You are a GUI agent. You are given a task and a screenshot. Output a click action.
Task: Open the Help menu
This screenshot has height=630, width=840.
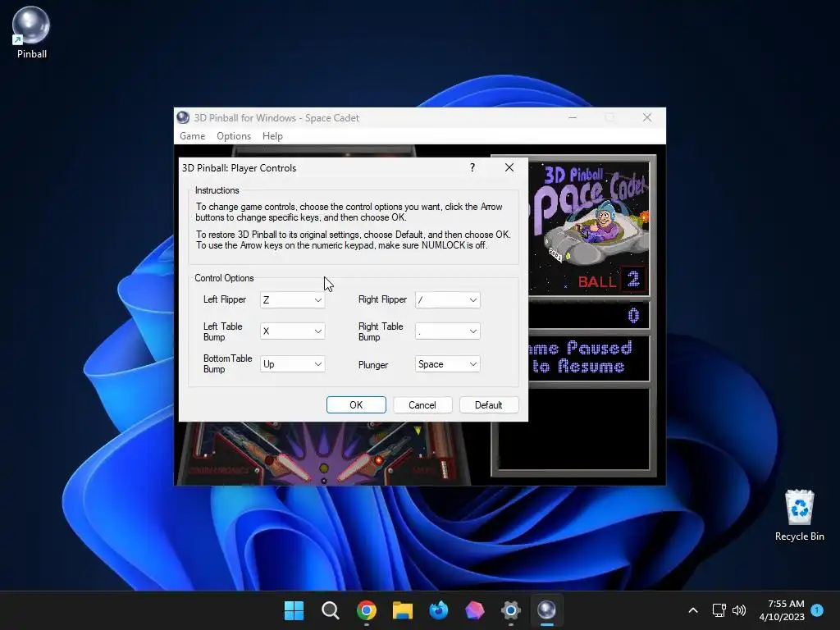point(272,136)
